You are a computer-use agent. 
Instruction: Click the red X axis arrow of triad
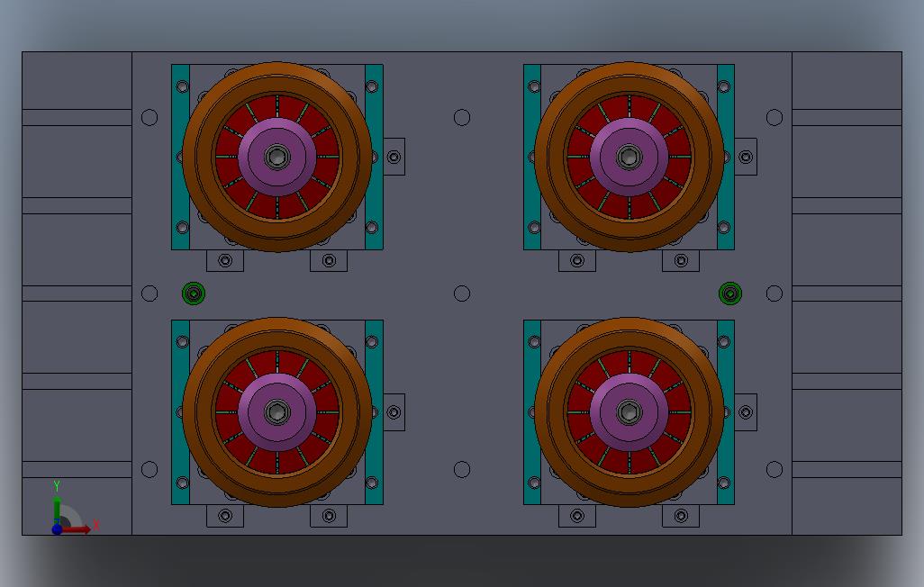(77, 529)
